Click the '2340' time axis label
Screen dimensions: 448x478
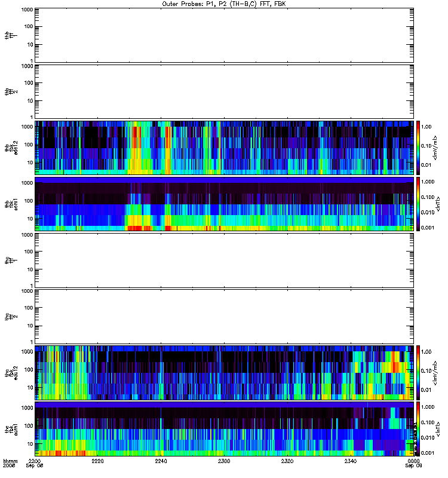click(351, 461)
